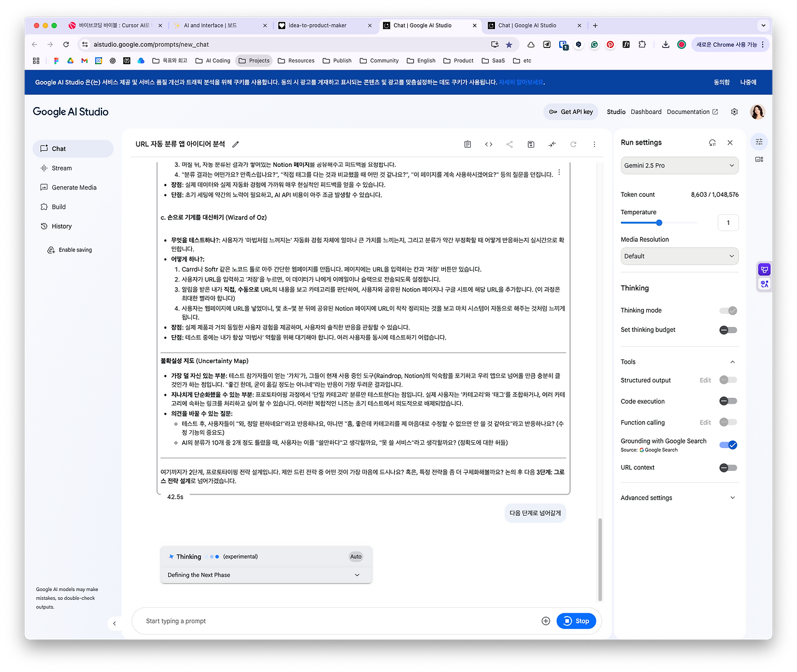Click the reset default settings icon in Run settings
This screenshot has height=672, width=797.
click(712, 143)
